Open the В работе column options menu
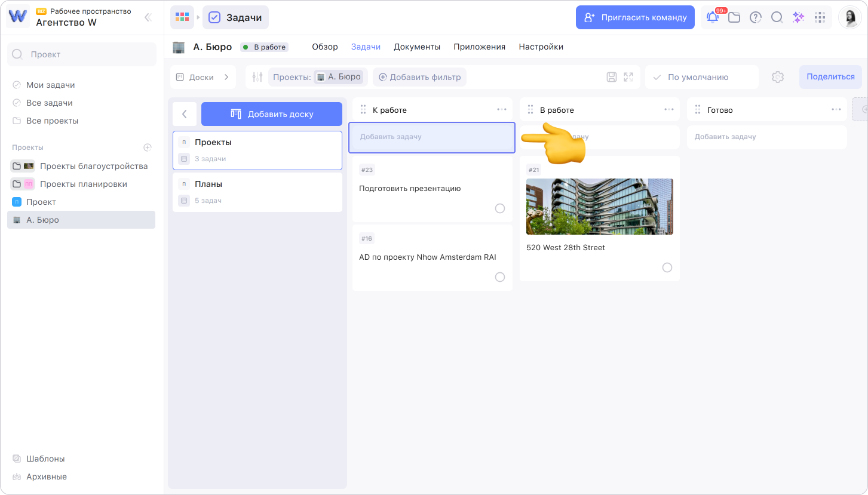Screen dimensions: 868x495 (x=668, y=110)
